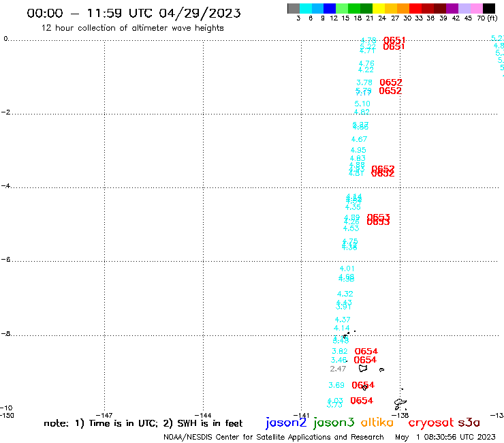Click the -150 longitude axis label
Screen dimensions: 504x443
(x=7, y=415)
